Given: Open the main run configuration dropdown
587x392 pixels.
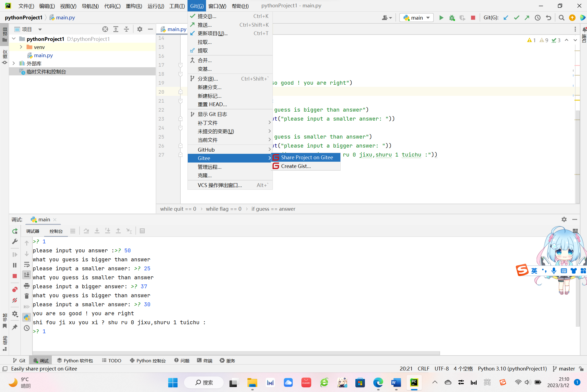Looking at the screenshot, I should tap(416, 18).
